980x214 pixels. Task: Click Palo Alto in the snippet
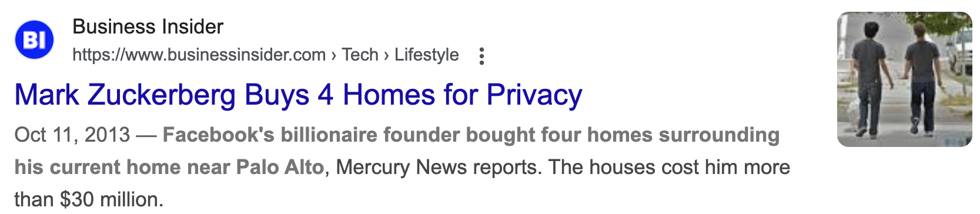[280, 168]
